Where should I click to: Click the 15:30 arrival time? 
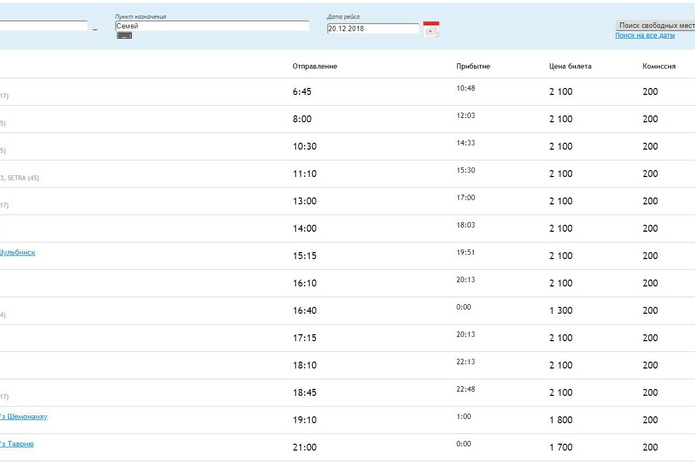[465, 170]
